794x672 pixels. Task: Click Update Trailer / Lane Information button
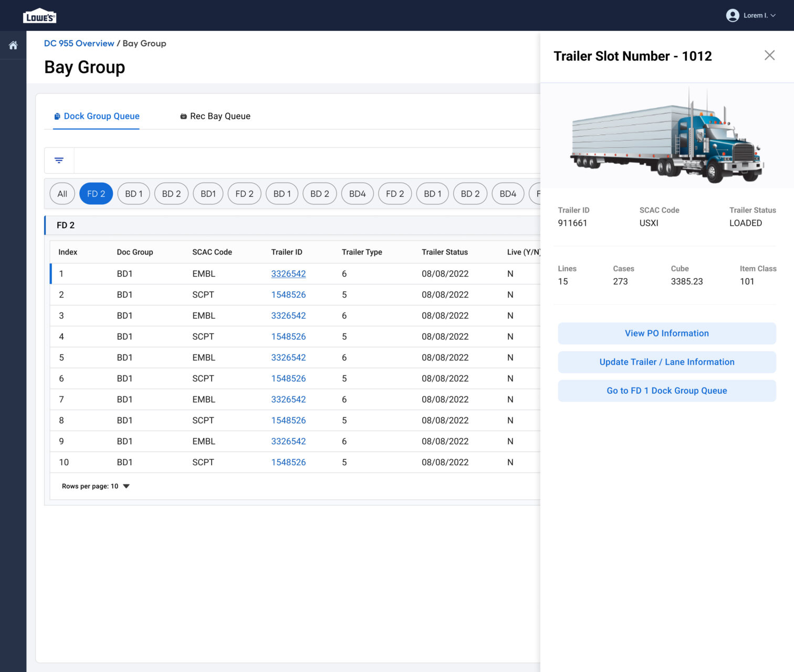pyautogui.click(x=666, y=362)
